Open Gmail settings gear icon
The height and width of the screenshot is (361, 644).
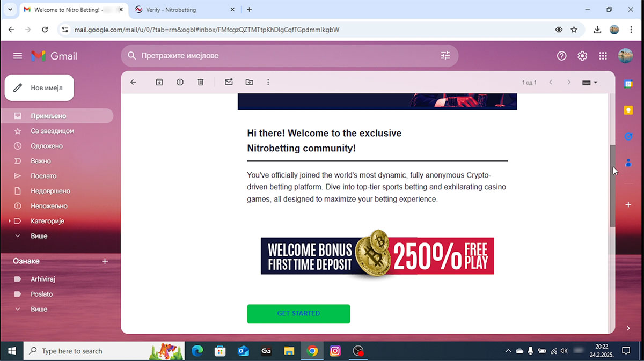582,56
